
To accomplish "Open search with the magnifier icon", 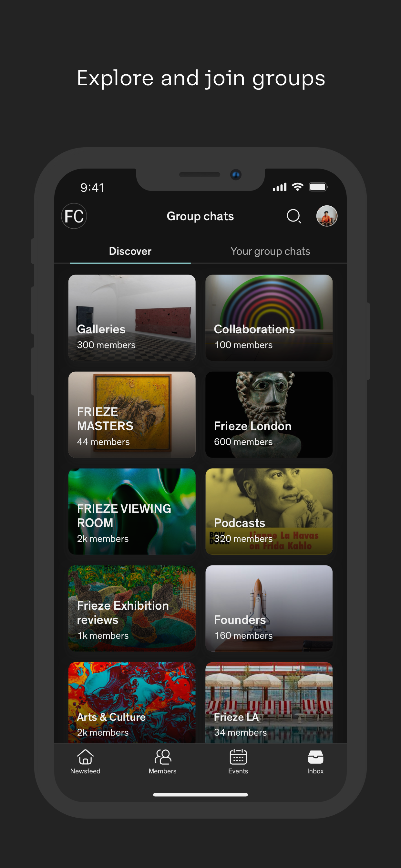I will (294, 216).
